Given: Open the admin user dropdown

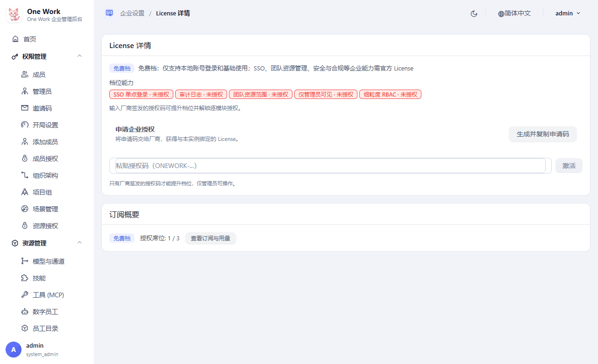Looking at the screenshot, I should [x=568, y=14].
